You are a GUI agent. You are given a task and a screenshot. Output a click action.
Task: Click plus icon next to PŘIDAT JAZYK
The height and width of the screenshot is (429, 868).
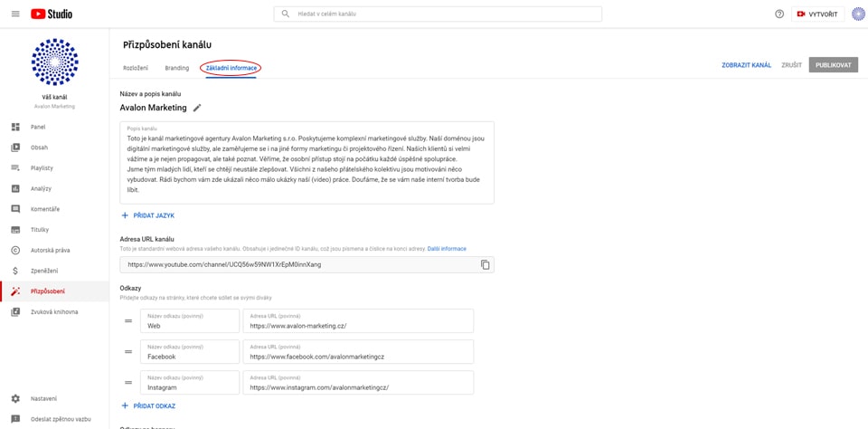click(125, 215)
